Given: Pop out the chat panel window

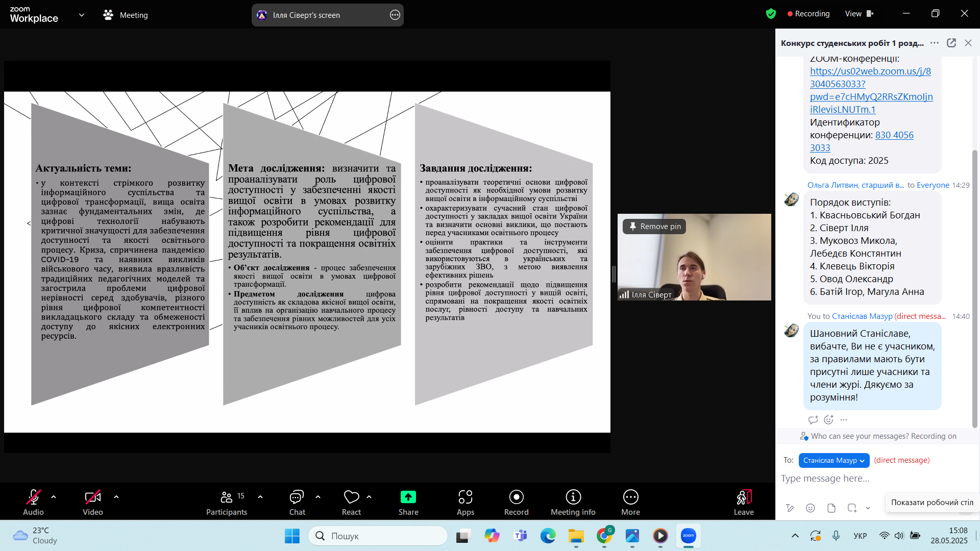Looking at the screenshot, I should [x=951, y=43].
